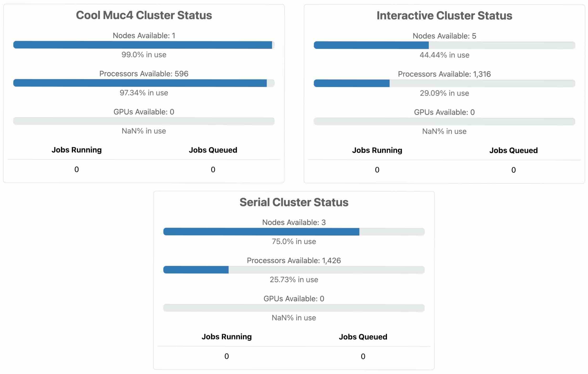Select the Interactive Cluster Status heading
Screen dimensions: 588x374
point(444,16)
